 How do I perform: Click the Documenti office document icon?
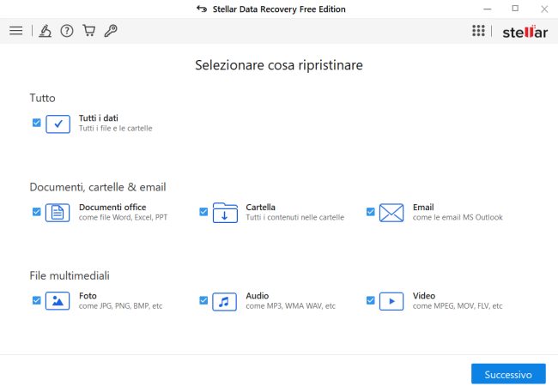(58, 213)
